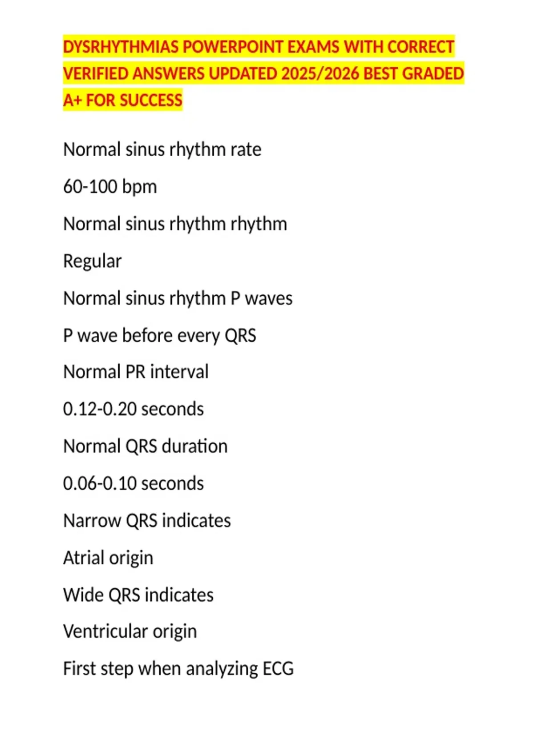Click the line 'Wide QRS indicates'

[x=138, y=595]
